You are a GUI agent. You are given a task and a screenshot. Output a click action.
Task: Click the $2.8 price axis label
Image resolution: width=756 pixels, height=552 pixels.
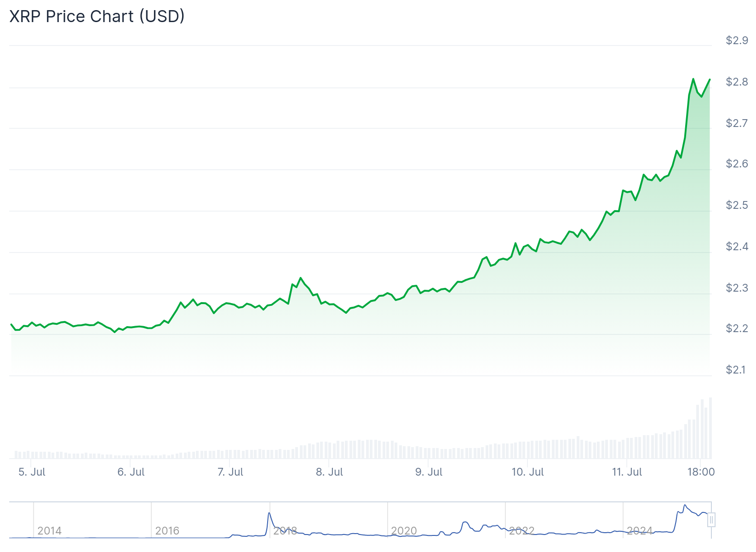737,82
